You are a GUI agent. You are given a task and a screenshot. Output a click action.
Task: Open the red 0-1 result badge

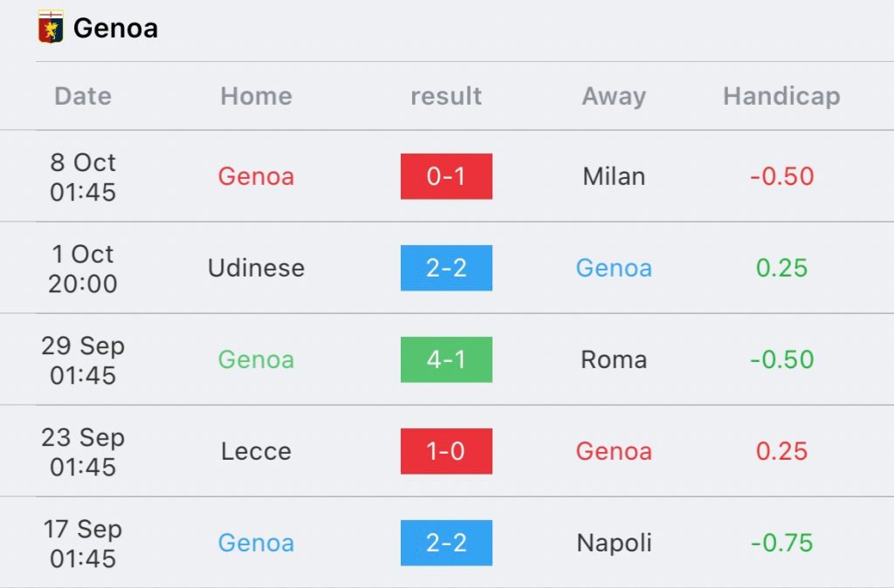coord(446,176)
